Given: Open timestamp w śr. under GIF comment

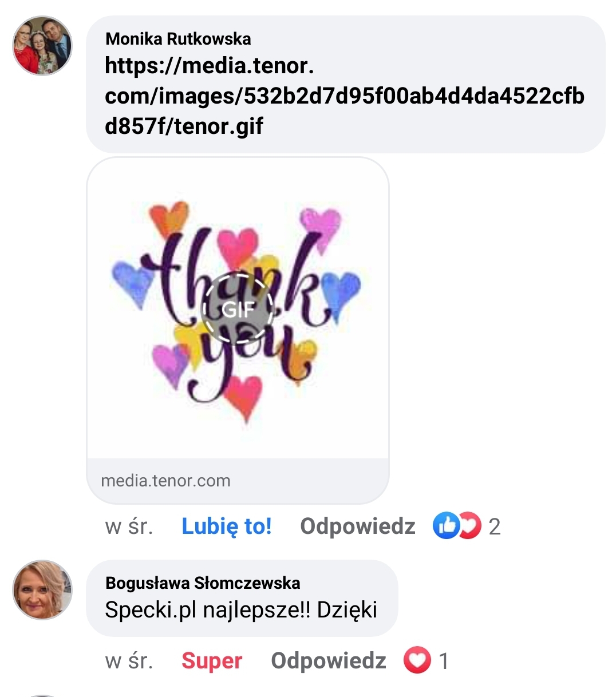Looking at the screenshot, I should [129, 526].
